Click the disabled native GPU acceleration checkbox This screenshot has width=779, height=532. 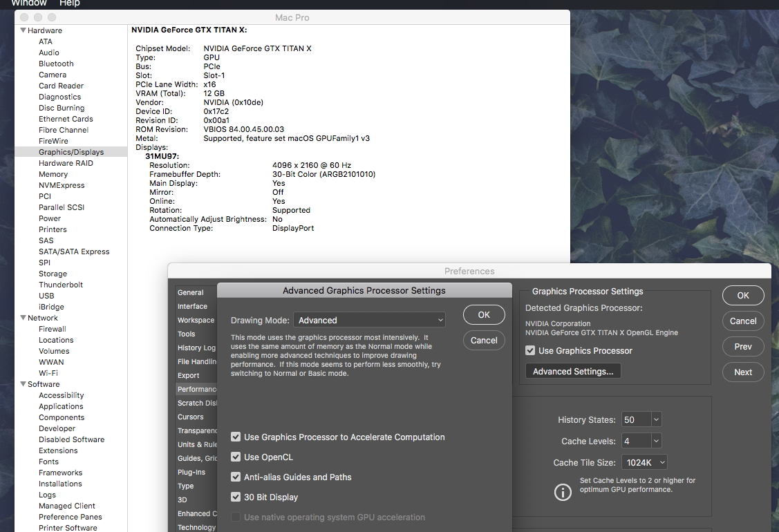click(x=236, y=517)
